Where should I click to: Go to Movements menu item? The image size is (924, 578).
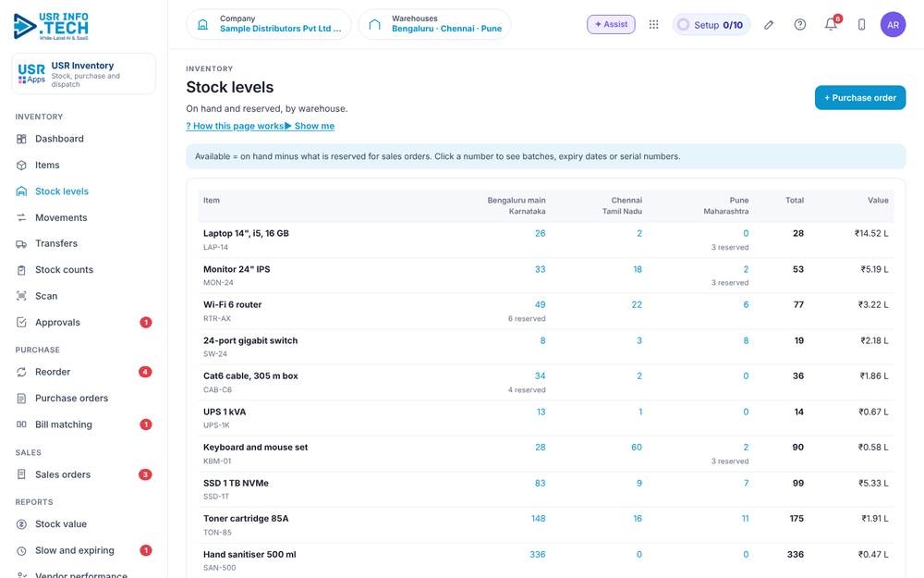(x=61, y=217)
